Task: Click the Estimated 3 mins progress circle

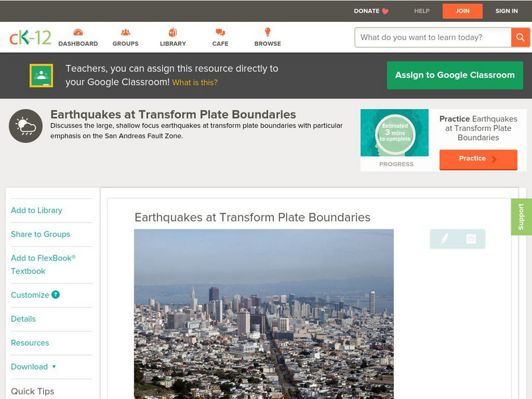Action: coord(395,132)
